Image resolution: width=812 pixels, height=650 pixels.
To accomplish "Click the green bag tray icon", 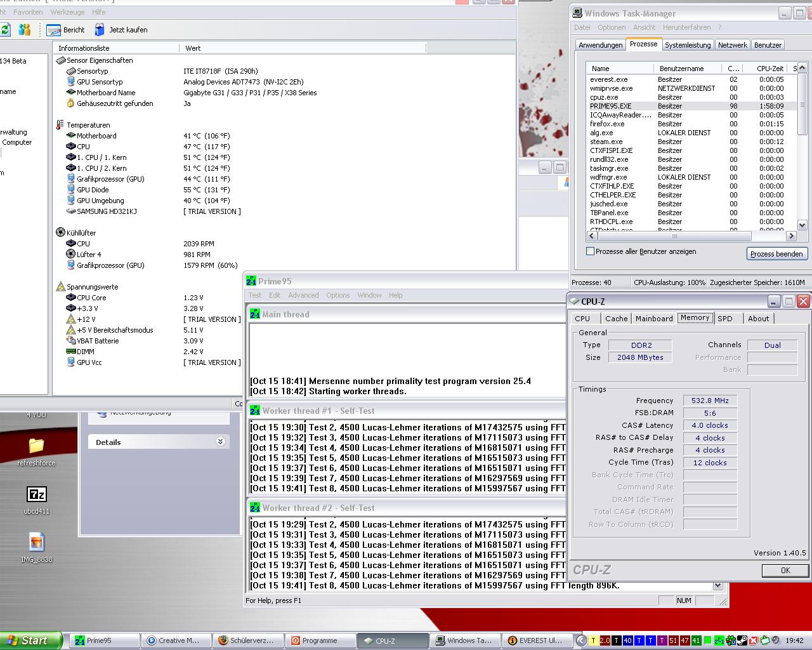I will 765,641.
